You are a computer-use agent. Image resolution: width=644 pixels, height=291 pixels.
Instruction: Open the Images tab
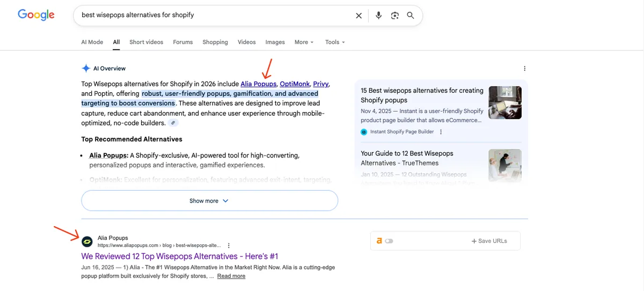click(x=275, y=42)
